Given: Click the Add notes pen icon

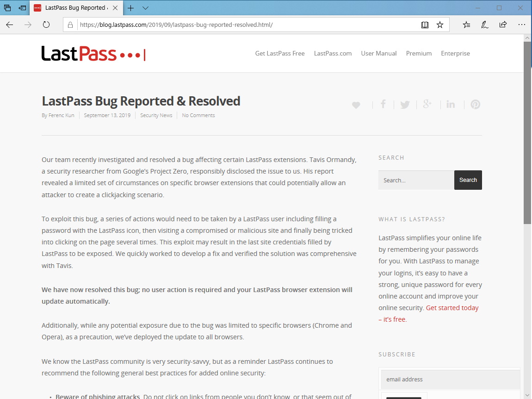Looking at the screenshot, I should pyautogui.click(x=485, y=25).
